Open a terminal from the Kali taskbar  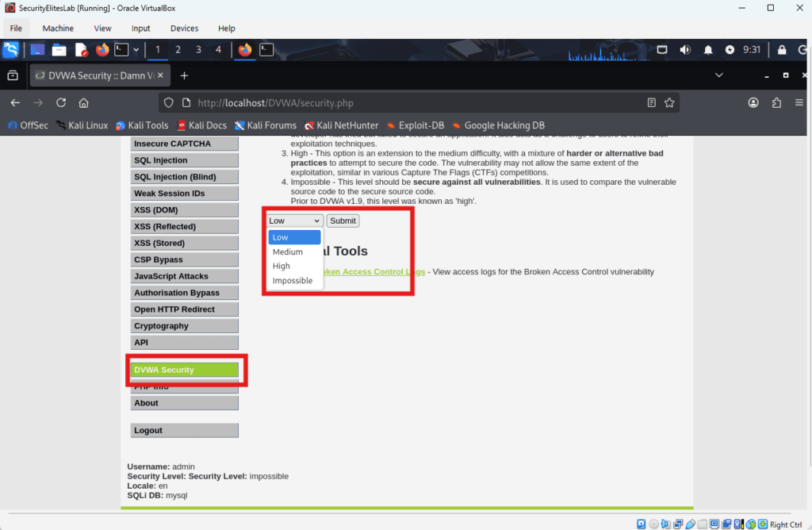pos(121,49)
